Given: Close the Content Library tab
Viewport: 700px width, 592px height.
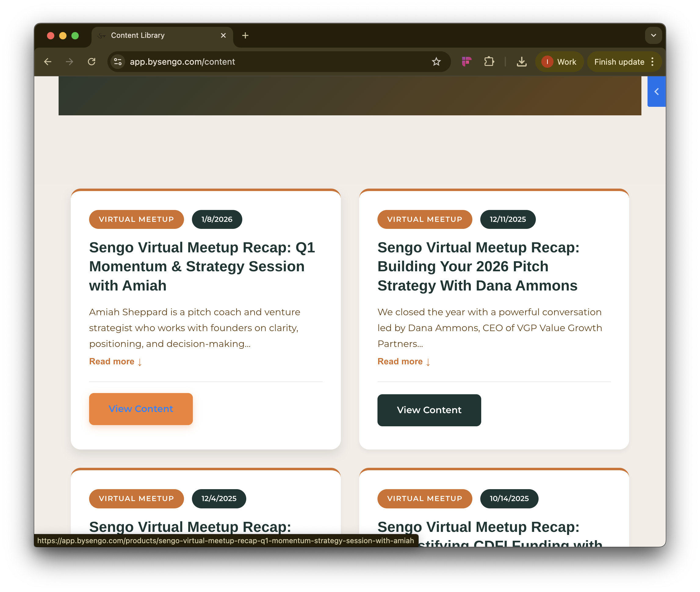Looking at the screenshot, I should click(x=223, y=35).
